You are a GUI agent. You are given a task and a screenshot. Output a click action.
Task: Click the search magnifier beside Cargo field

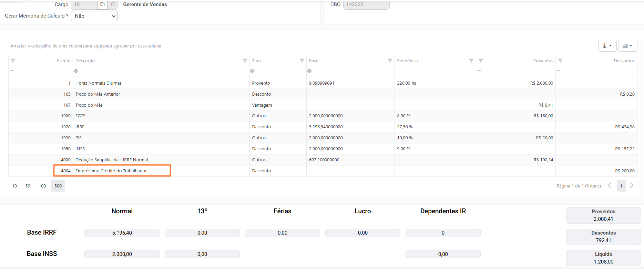point(112,4)
